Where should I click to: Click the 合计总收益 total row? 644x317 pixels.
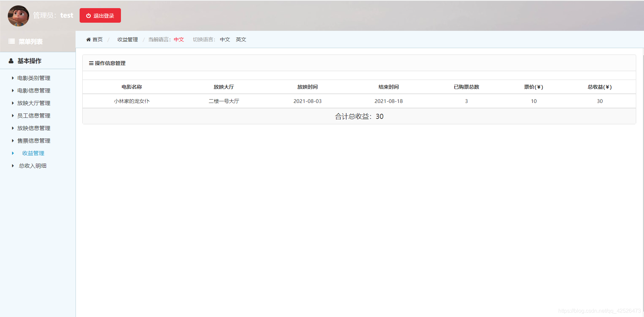359,117
